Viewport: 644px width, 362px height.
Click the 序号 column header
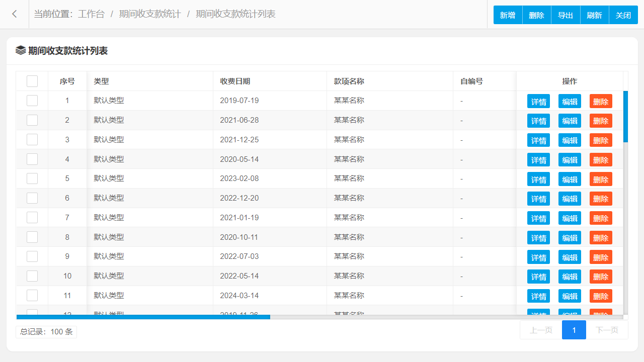pos(67,81)
